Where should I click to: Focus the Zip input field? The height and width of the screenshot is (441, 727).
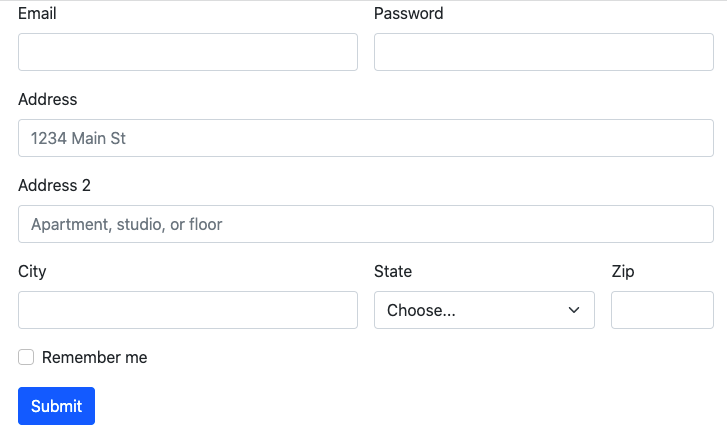(x=661, y=310)
